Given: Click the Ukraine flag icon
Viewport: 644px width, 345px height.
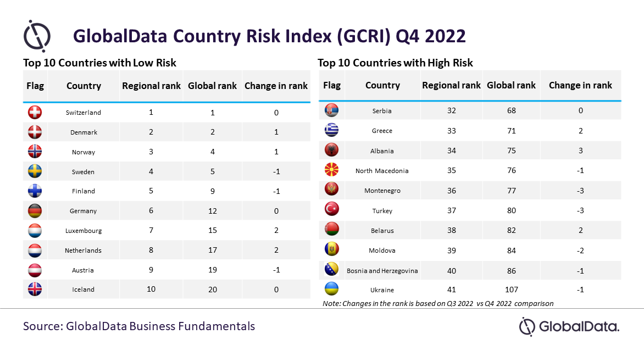Looking at the screenshot, I should (x=332, y=289).
